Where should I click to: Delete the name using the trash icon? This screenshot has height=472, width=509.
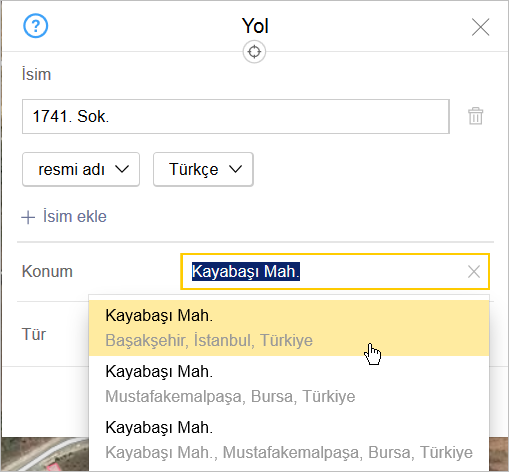point(475,116)
